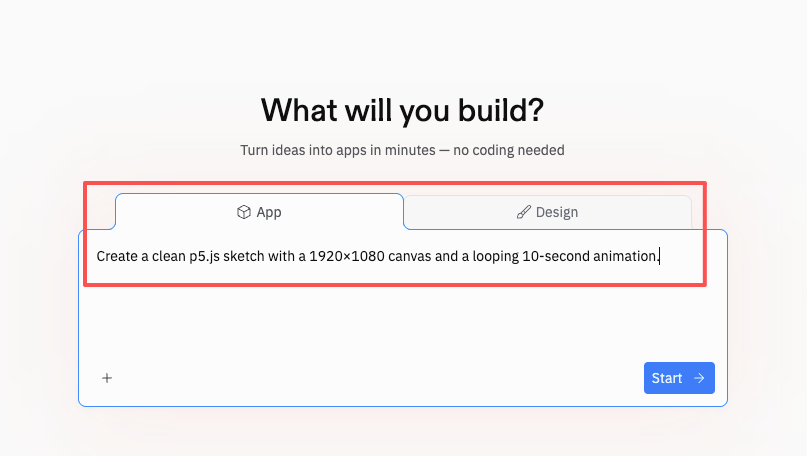
Task: Click the "Turn ideas into apps" subtitle
Action: click(x=402, y=150)
